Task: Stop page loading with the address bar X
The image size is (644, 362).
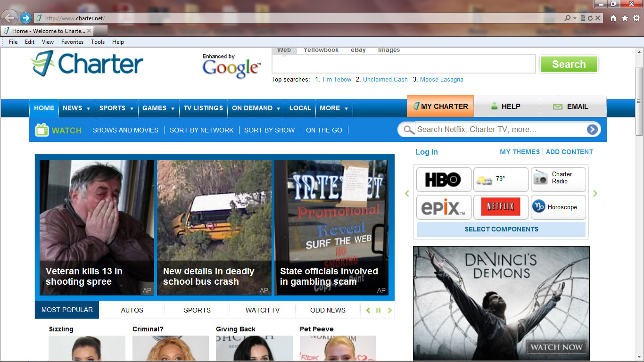Action: (x=598, y=18)
